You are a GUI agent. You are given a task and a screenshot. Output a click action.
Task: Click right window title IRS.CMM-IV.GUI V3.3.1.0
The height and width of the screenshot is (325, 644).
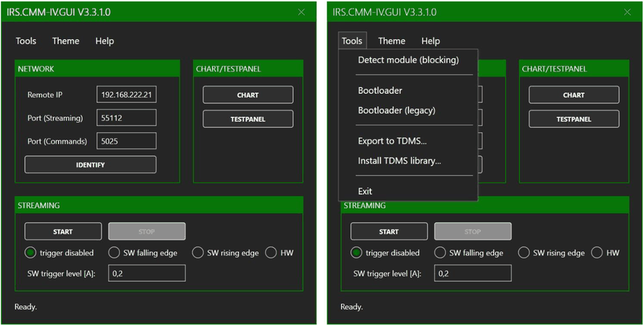point(384,12)
